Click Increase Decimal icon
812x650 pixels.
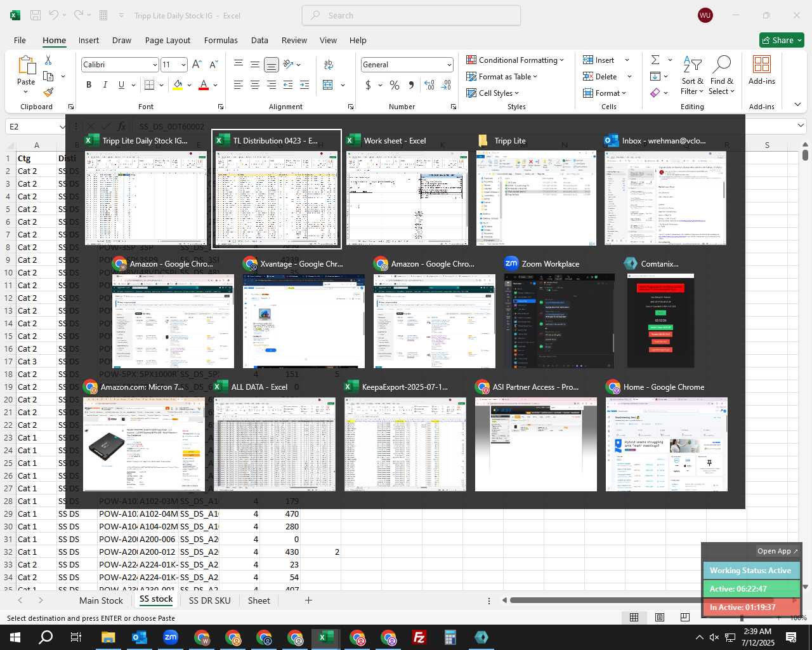[429, 85]
